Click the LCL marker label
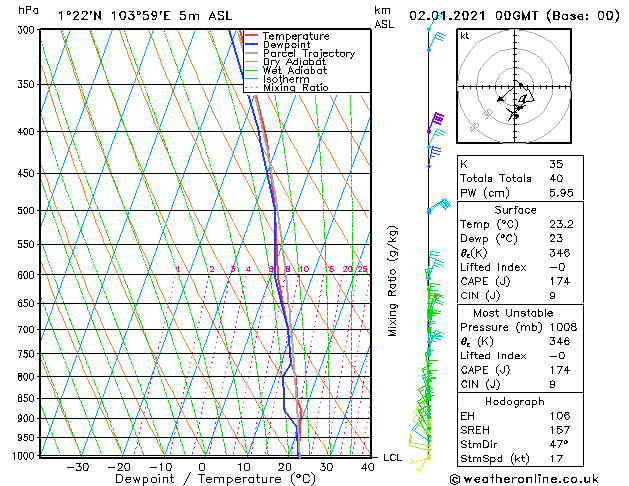Image resolution: width=629 pixels, height=486 pixels. point(392,458)
